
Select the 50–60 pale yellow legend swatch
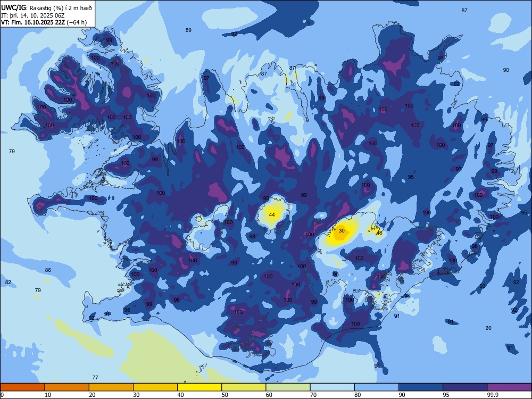pos(244,387)
